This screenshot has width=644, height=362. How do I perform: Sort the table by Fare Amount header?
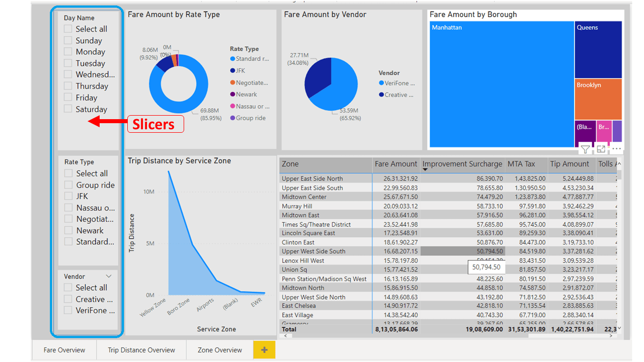pyautogui.click(x=396, y=164)
